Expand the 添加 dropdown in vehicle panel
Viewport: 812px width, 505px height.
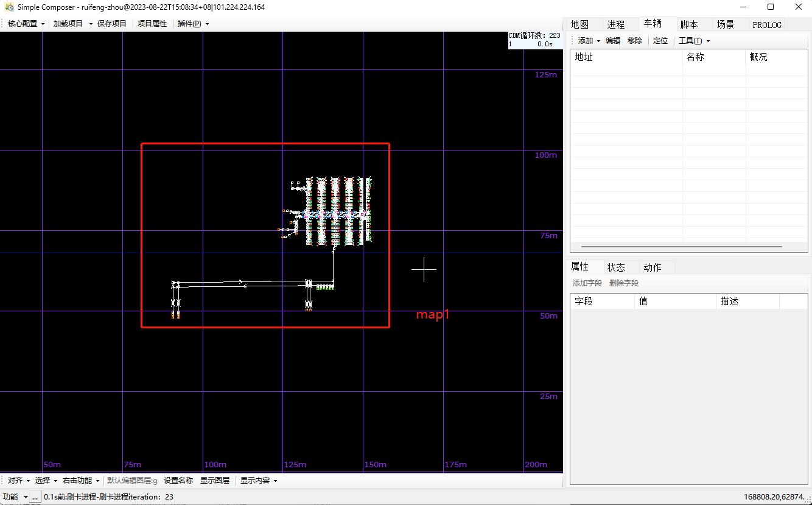[x=589, y=41]
